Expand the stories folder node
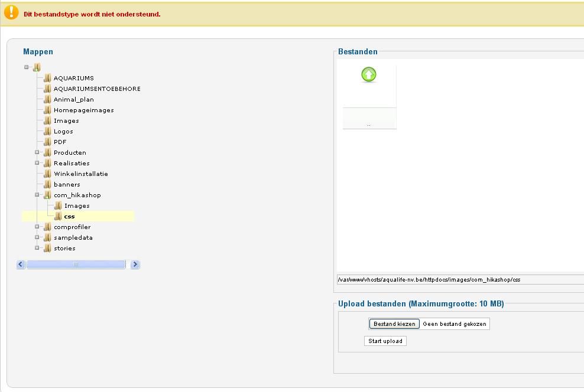This screenshot has height=392, width=584. tap(37, 248)
